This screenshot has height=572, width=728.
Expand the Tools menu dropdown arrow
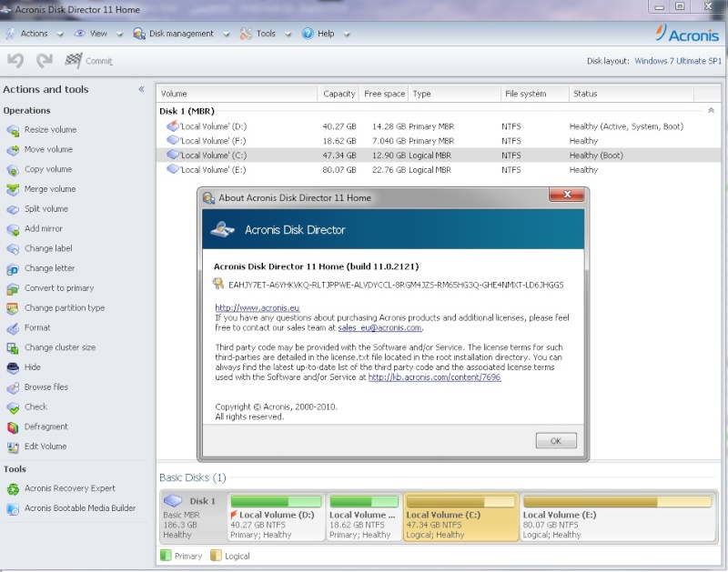[288, 34]
